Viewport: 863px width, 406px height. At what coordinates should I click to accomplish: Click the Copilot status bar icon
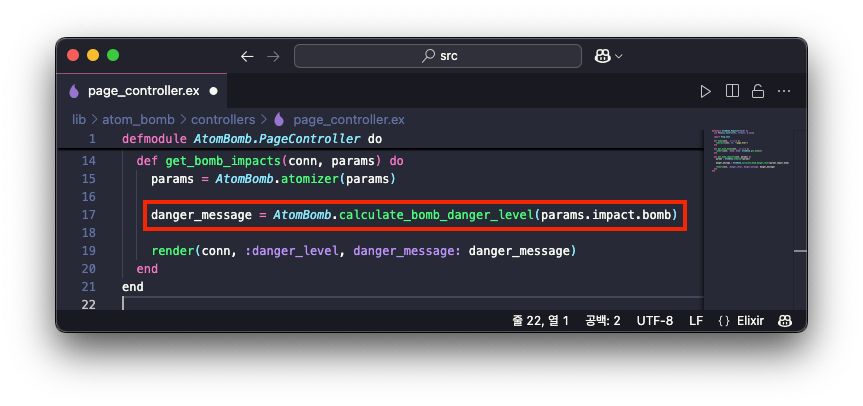tap(784, 321)
